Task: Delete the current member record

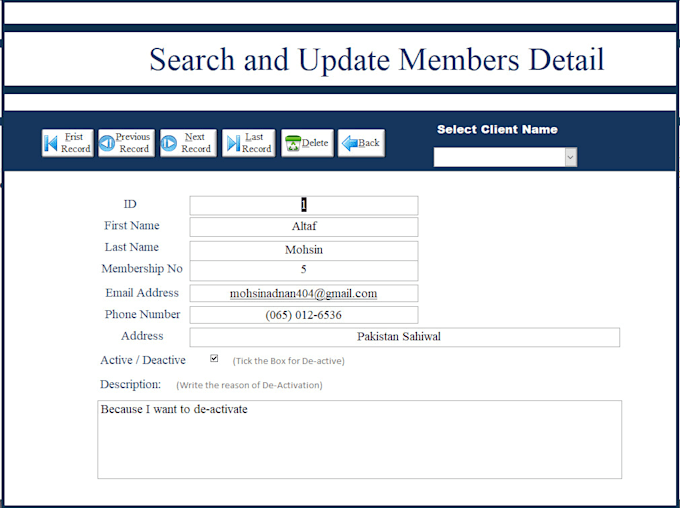Action: 307,143
